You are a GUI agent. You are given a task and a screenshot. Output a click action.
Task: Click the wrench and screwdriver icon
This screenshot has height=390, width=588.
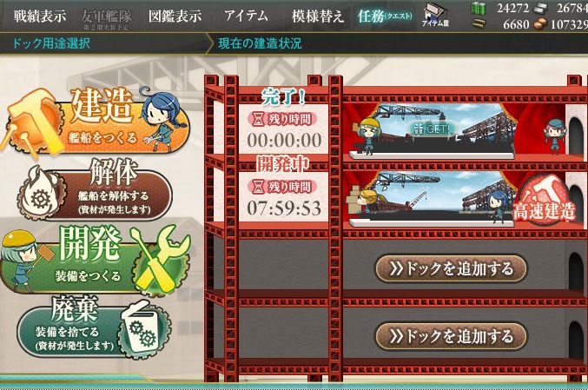point(160,260)
